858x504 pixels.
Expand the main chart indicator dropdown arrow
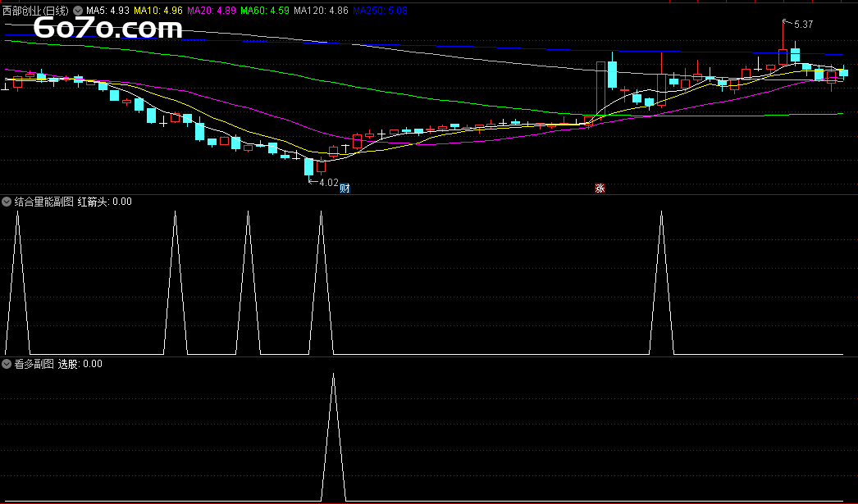(x=78, y=11)
